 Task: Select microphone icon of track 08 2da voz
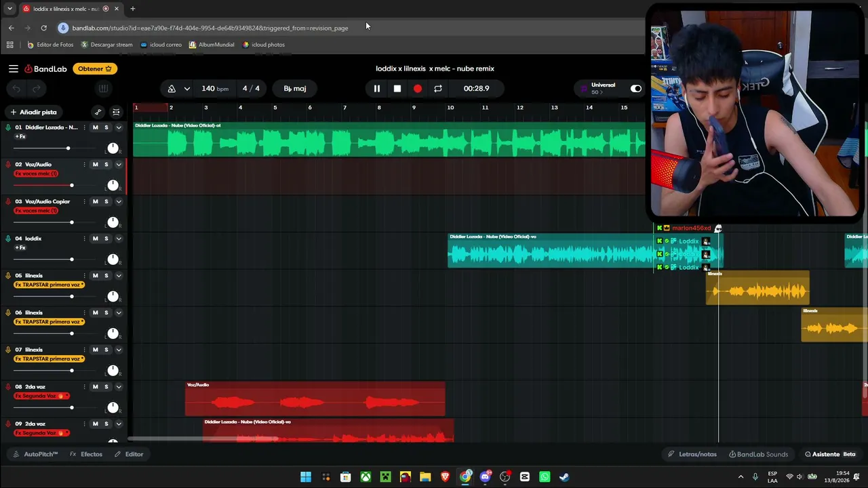coord(8,387)
